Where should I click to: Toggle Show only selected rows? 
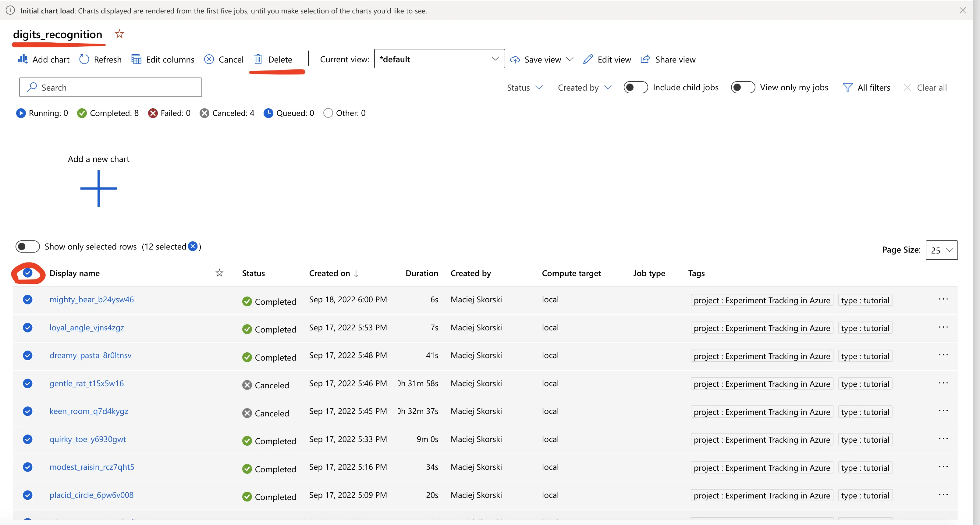(27, 246)
